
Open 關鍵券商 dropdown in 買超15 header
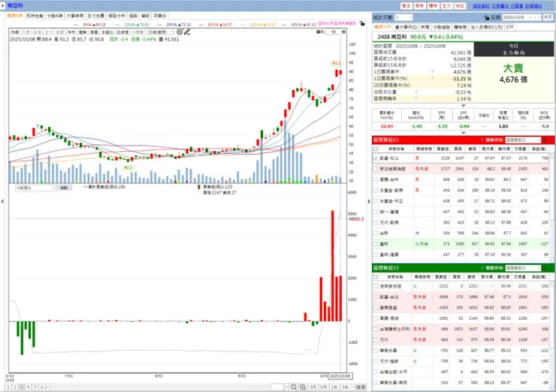(x=523, y=140)
